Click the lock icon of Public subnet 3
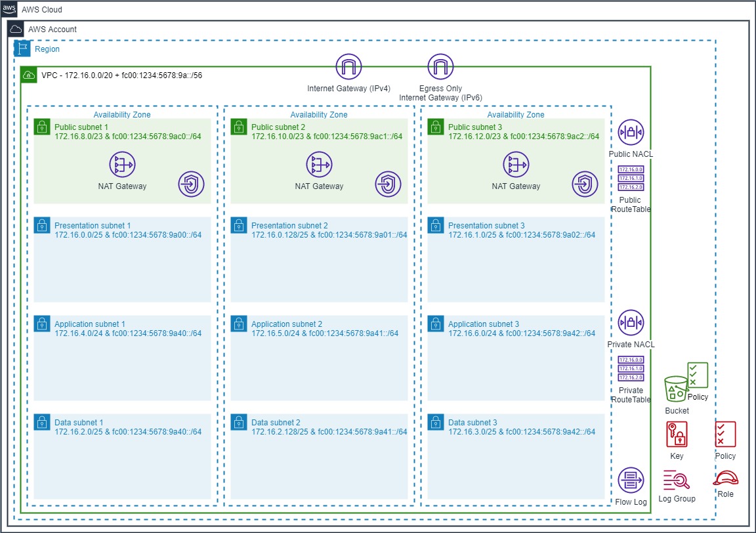This screenshot has width=756, height=533. [435, 127]
